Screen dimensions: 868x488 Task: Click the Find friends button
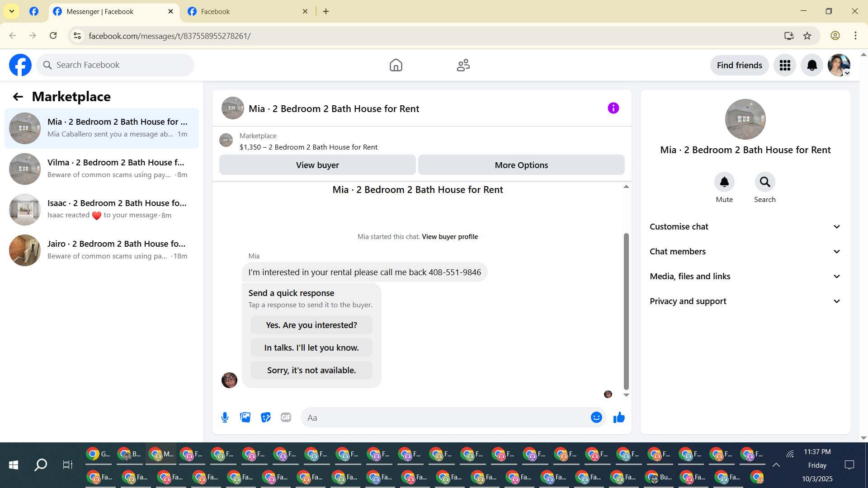(x=740, y=66)
